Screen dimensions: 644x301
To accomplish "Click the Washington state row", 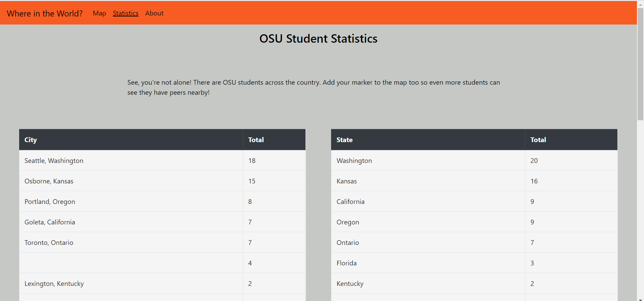I will (x=474, y=161).
